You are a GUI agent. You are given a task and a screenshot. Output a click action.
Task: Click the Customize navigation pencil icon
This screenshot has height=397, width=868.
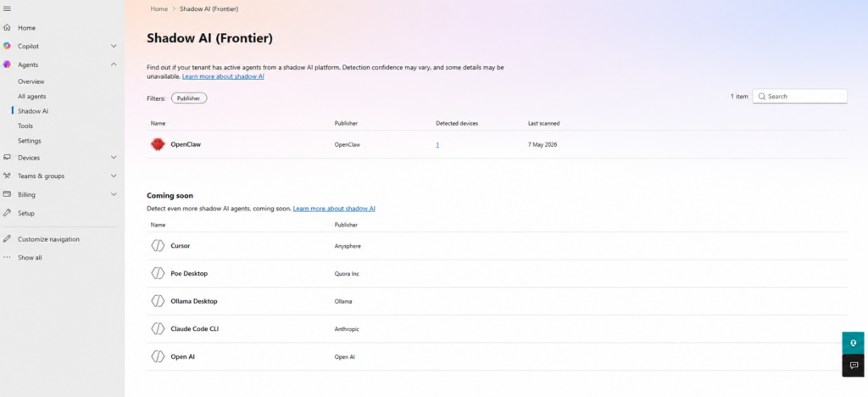(x=7, y=239)
